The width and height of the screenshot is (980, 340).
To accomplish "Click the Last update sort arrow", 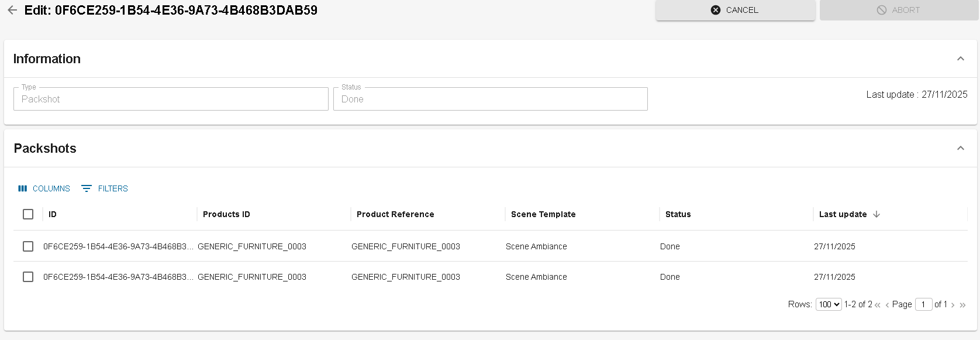I will tap(877, 214).
